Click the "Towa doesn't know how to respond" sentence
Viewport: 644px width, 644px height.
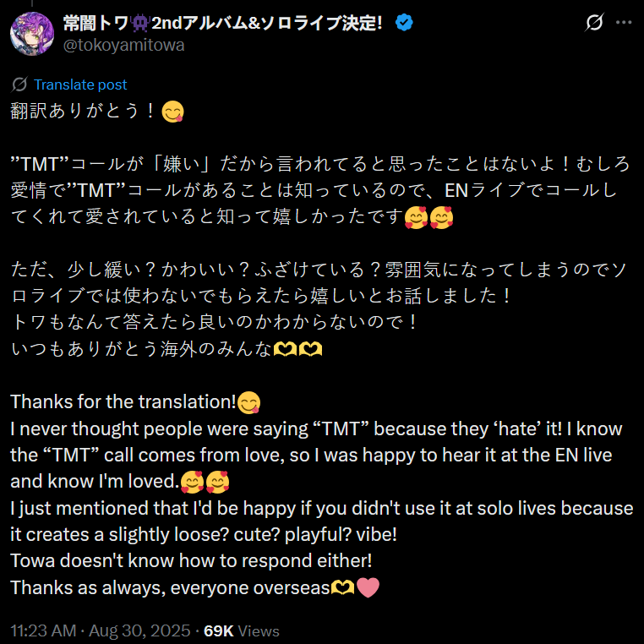[x=191, y=561]
